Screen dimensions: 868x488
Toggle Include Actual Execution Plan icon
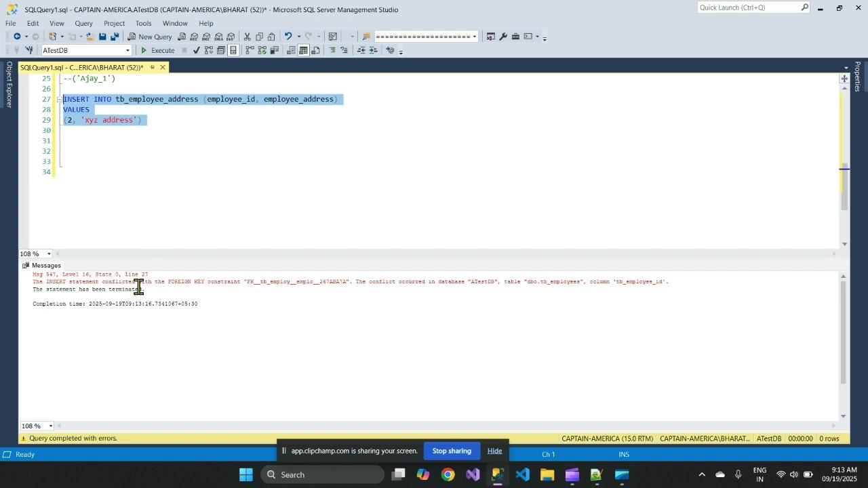250,50
